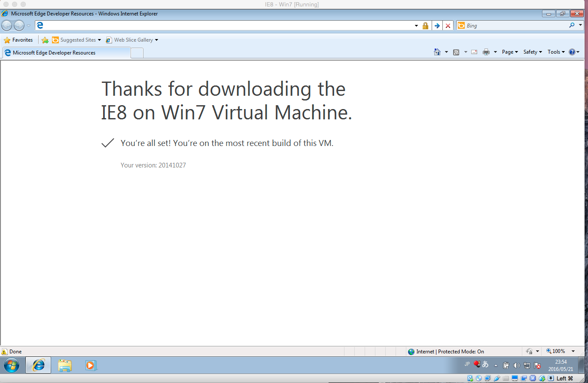
Task: Click Add to Favorites Bar star icon
Action: [45, 40]
